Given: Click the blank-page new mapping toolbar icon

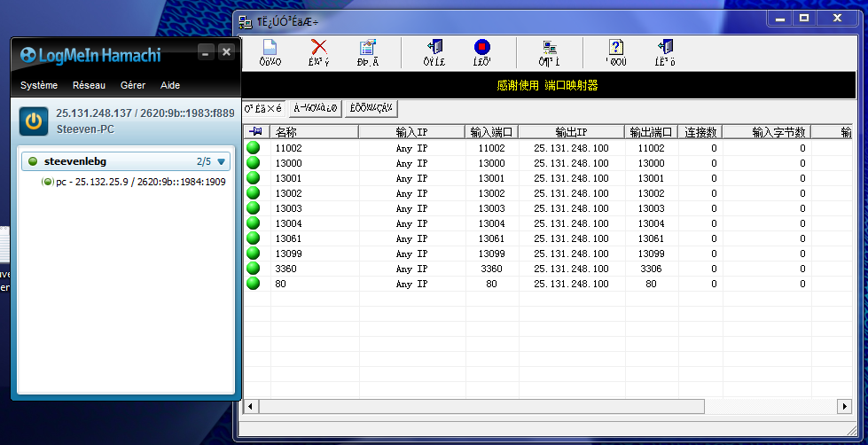Looking at the screenshot, I should tap(270, 46).
